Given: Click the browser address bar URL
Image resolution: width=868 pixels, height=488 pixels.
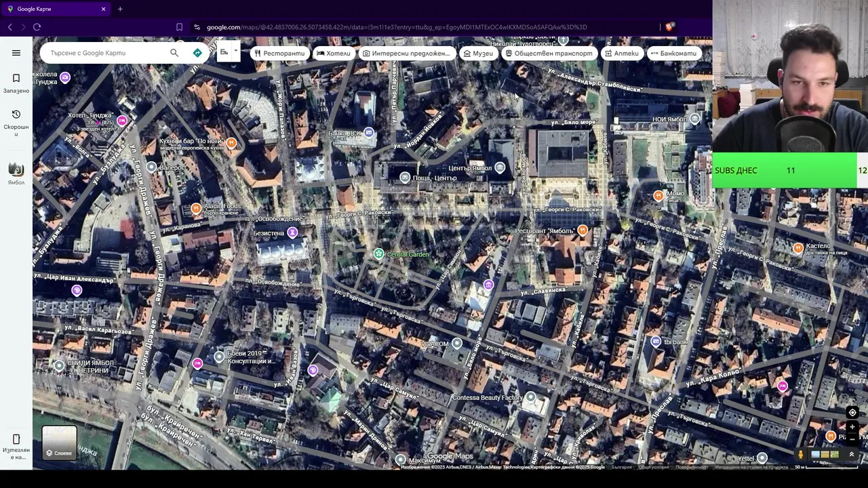Looking at the screenshot, I should pyautogui.click(x=397, y=27).
